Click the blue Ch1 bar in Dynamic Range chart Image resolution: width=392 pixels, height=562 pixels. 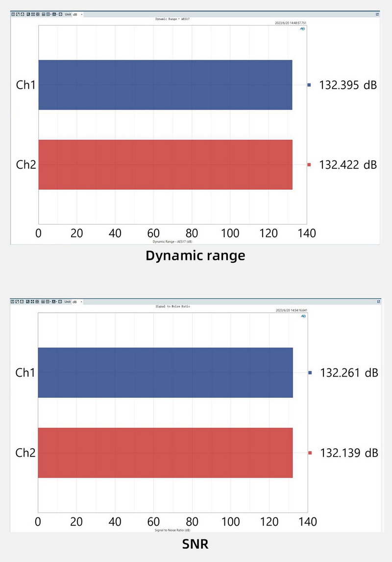pyautogui.click(x=165, y=85)
